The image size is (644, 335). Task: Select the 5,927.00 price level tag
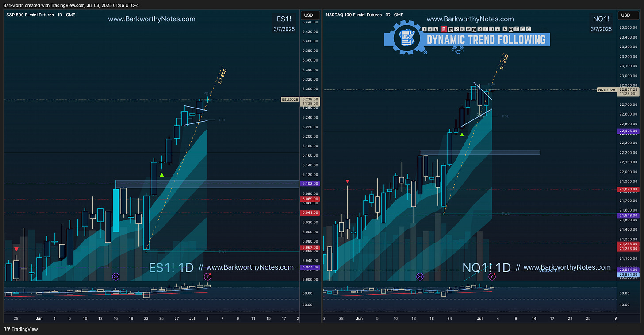pyautogui.click(x=310, y=267)
